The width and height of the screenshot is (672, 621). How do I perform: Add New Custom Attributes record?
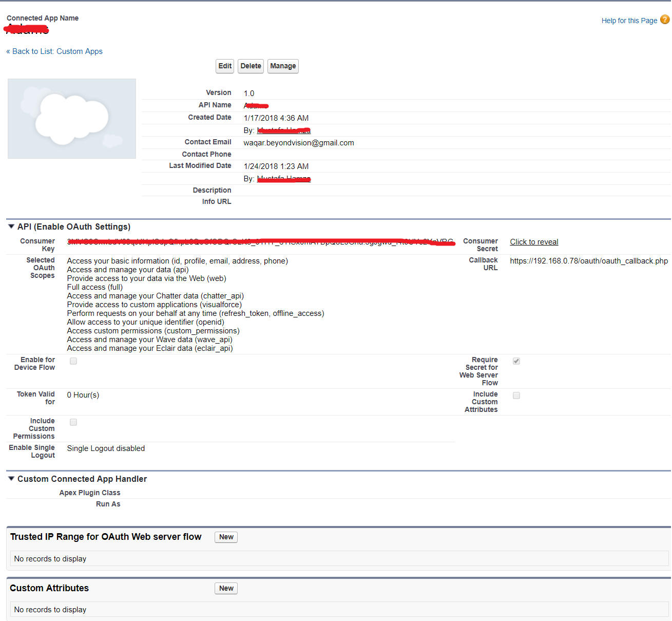[226, 589]
